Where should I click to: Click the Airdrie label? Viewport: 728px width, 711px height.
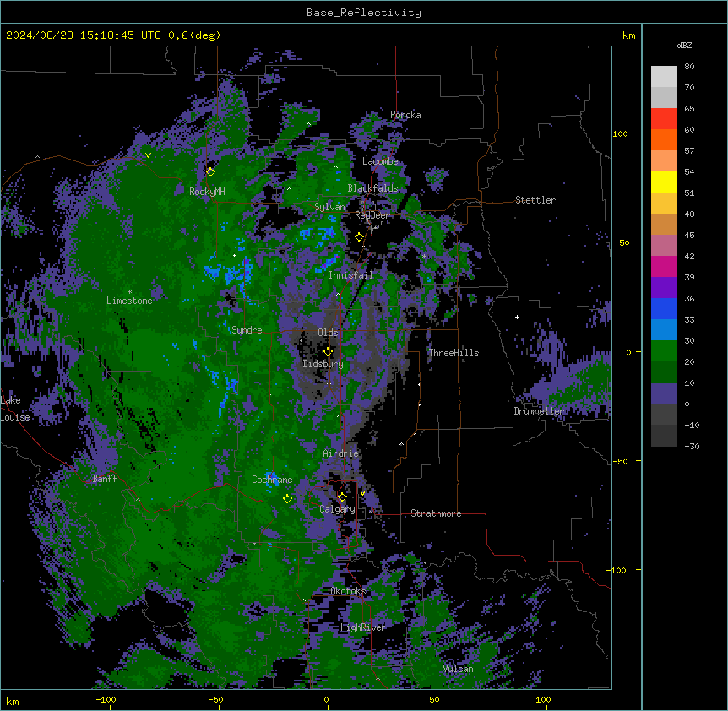coord(340,453)
